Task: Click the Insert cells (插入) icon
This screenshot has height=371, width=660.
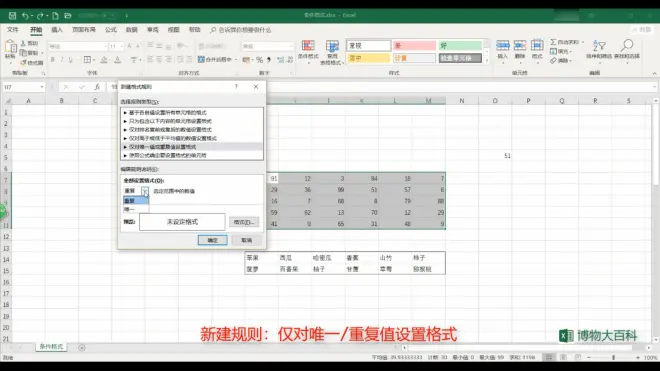Action: click(503, 45)
